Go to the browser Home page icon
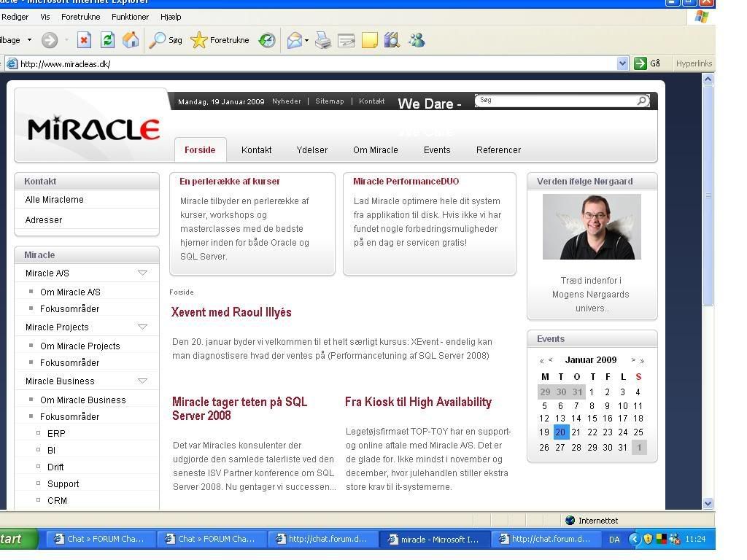The width and height of the screenshot is (747, 560). pos(131,41)
